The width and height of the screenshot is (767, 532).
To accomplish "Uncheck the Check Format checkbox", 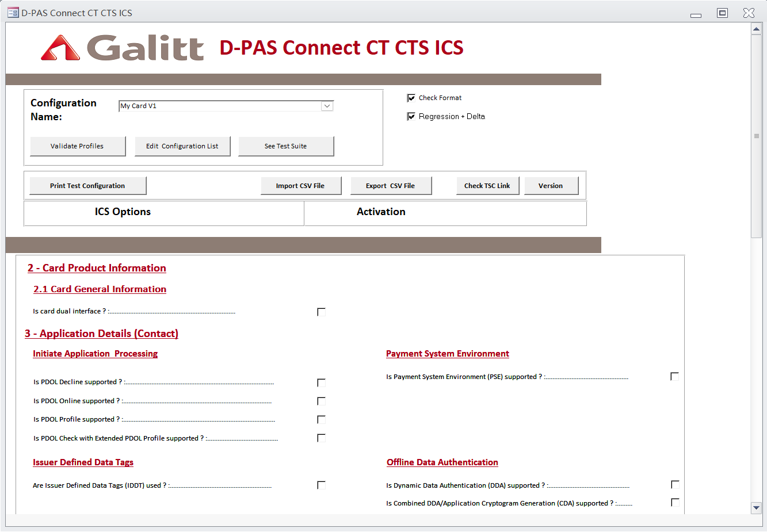I will point(411,98).
